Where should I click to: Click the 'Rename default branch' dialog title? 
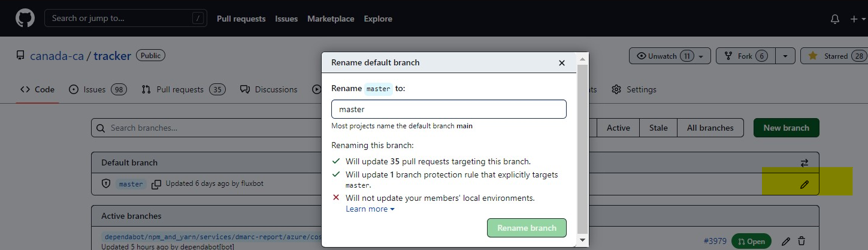click(x=376, y=62)
